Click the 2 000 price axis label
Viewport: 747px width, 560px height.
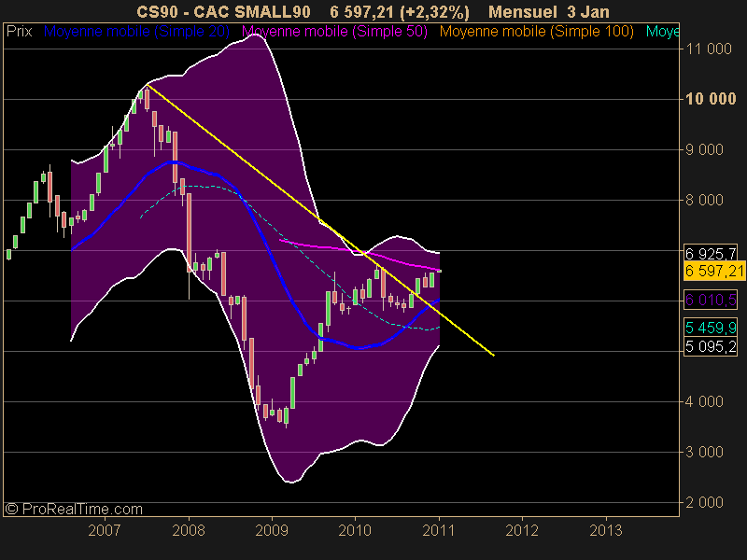(704, 502)
